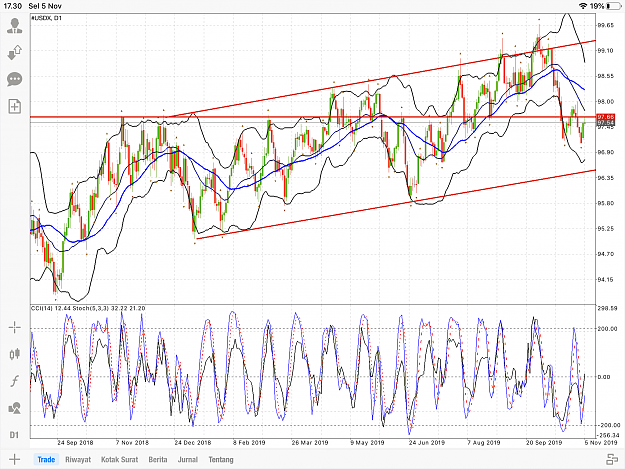The height and width of the screenshot is (469, 625).
Task: Tap the 8 Feb 2019 date label
Action: coord(249,443)
